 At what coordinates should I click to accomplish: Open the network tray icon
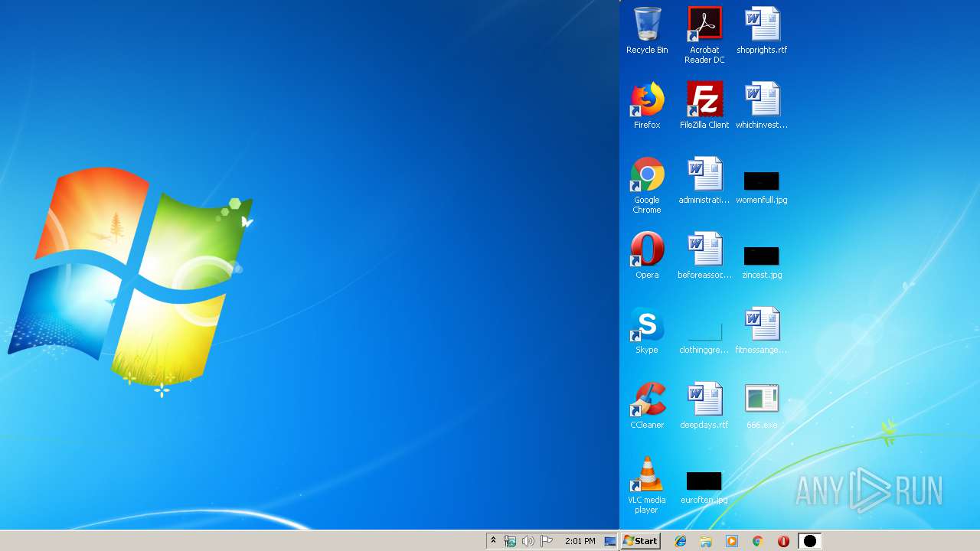(510, 541)
